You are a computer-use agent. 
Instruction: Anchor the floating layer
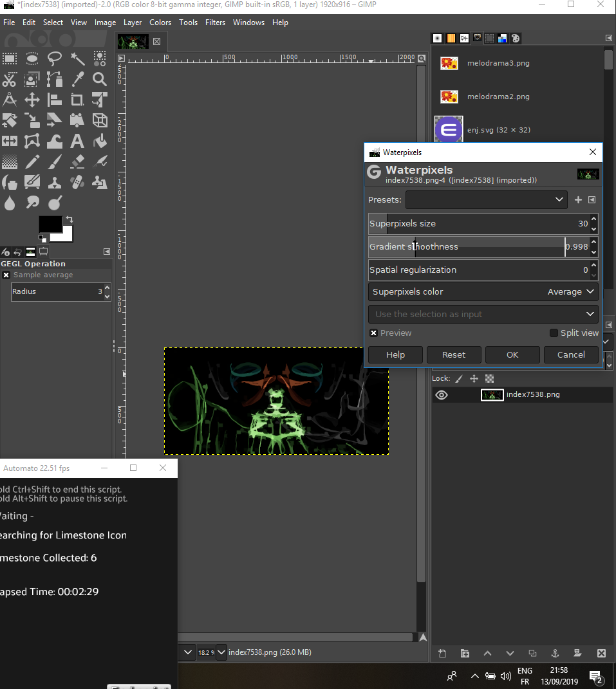(x=555, y=654)
